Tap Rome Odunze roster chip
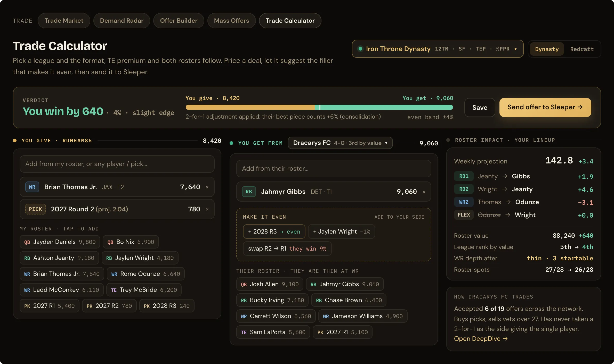This screenshot has height=364, width=614. (146, 274)
